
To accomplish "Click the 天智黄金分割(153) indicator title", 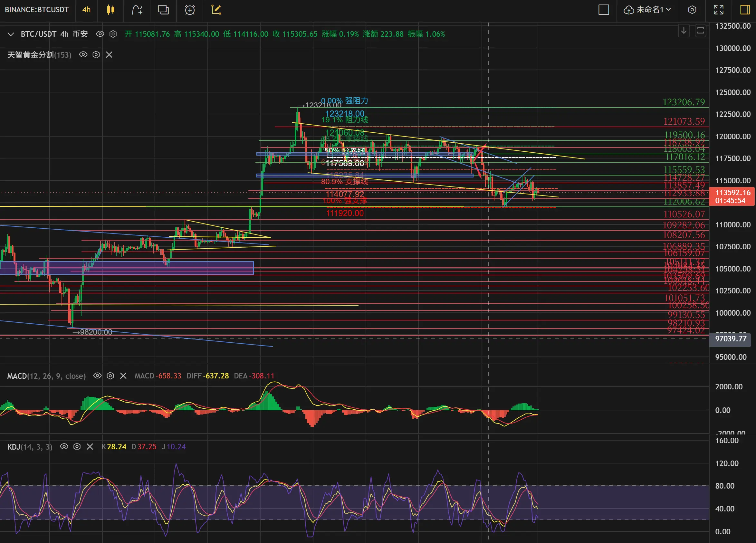I will (39, 55).
